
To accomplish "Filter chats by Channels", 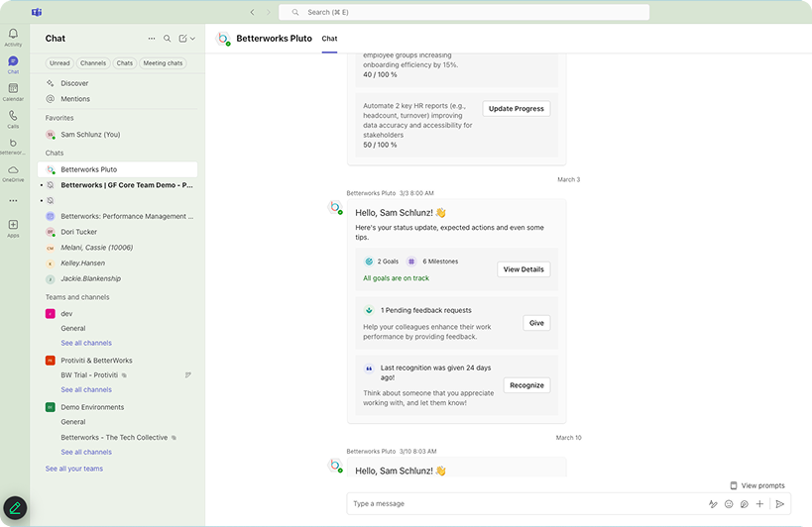I will [x=93, y=63].
